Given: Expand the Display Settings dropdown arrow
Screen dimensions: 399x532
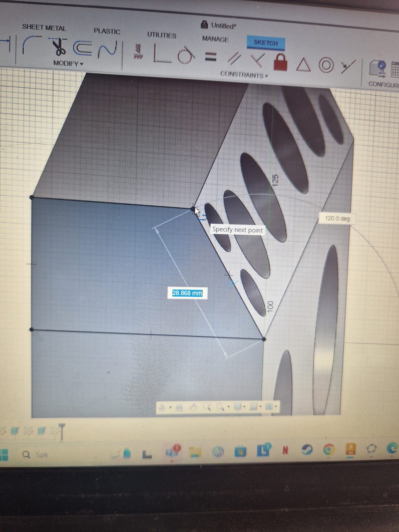Looking at the screenshot, I should pos(244,406).
